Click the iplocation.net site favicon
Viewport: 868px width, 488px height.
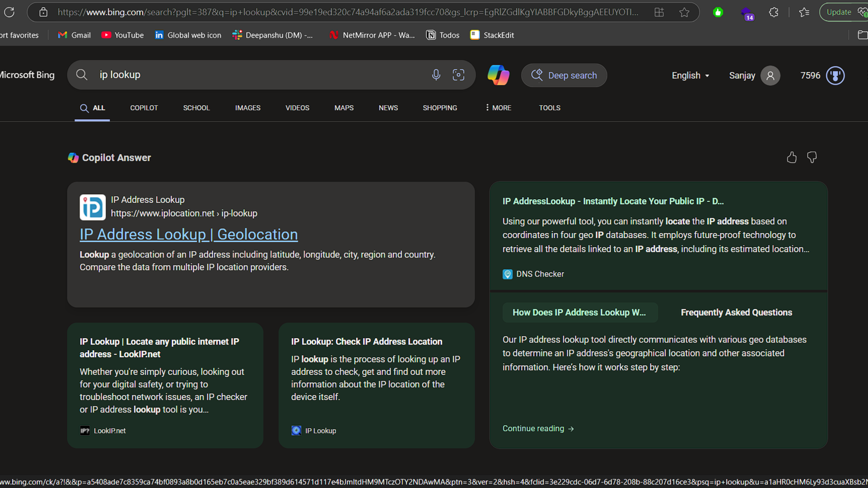[93, 207]
